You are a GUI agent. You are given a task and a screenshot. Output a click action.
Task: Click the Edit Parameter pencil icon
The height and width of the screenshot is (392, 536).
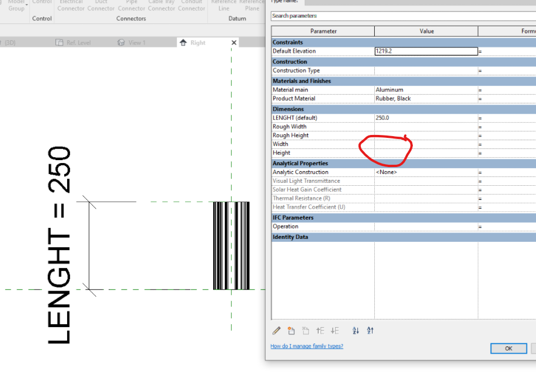(x=277, y=331)
